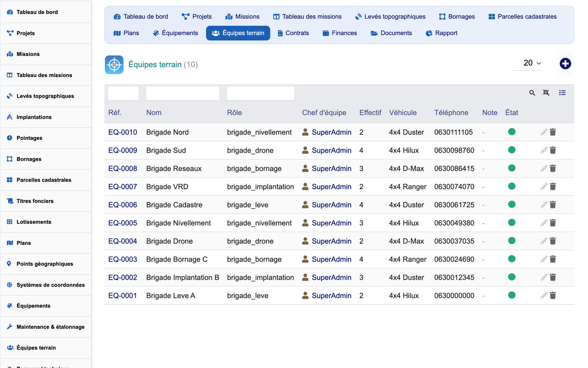Edit the Brigade Nivellement row
The width and height of the screenshot is (588, 368).
[544, 223]
